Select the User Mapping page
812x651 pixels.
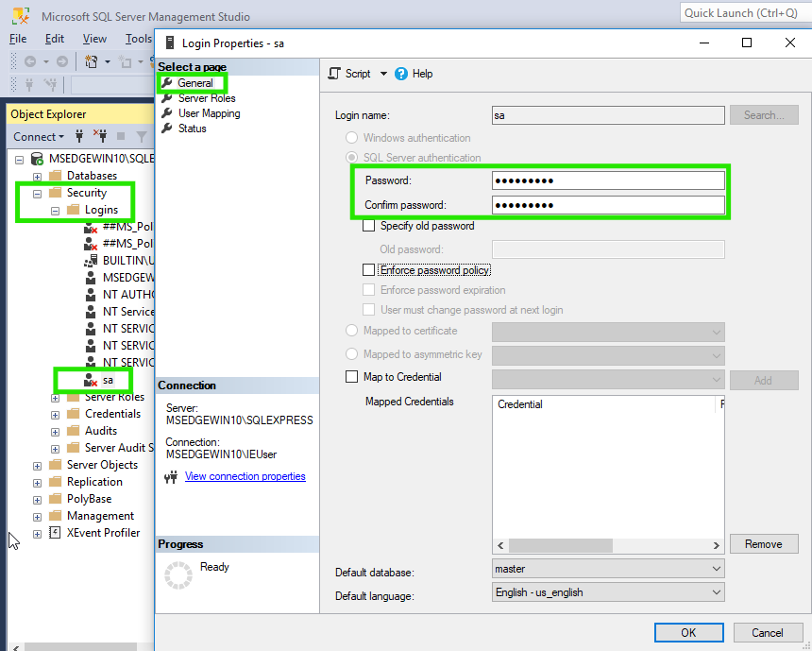(x=207, y=112)
